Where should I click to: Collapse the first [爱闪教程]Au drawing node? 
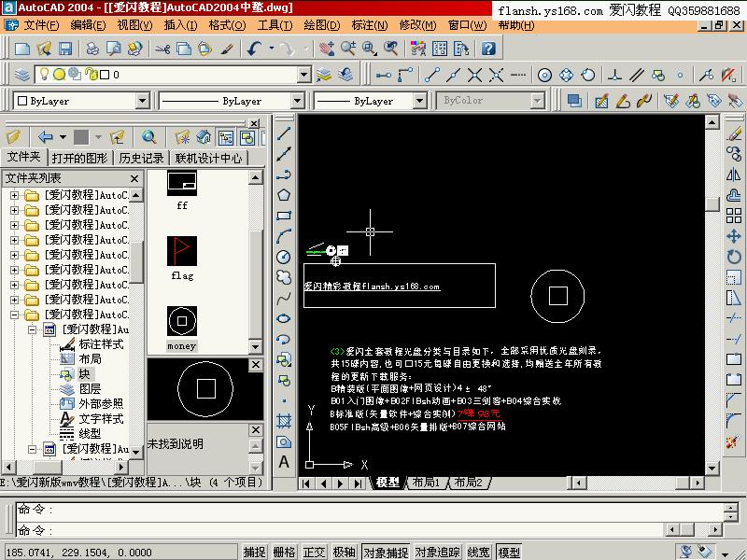click(x=32, y=329)
